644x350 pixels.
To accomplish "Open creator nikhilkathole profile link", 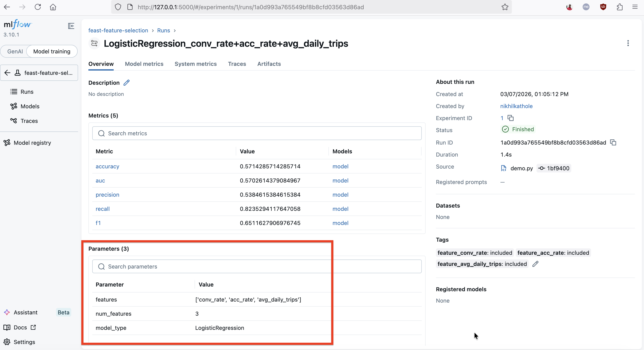I will [x=516, y=106].
